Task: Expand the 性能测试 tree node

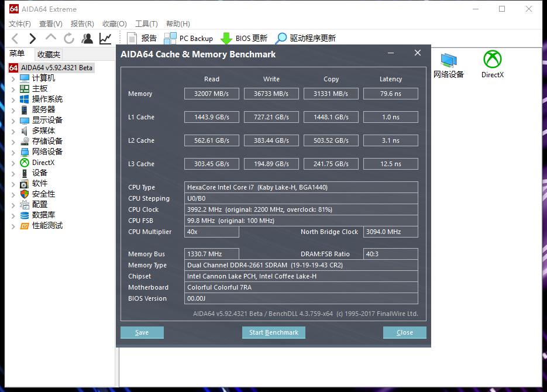Action: point(13,226)
